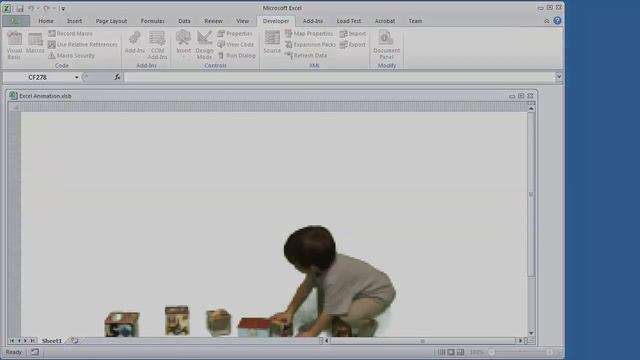Open the Visual Basic editor
640x360 pixels.
(x=14, y=45)
